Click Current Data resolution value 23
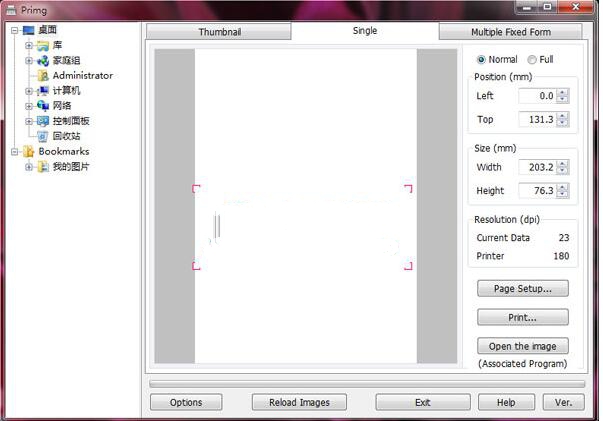 564,238
